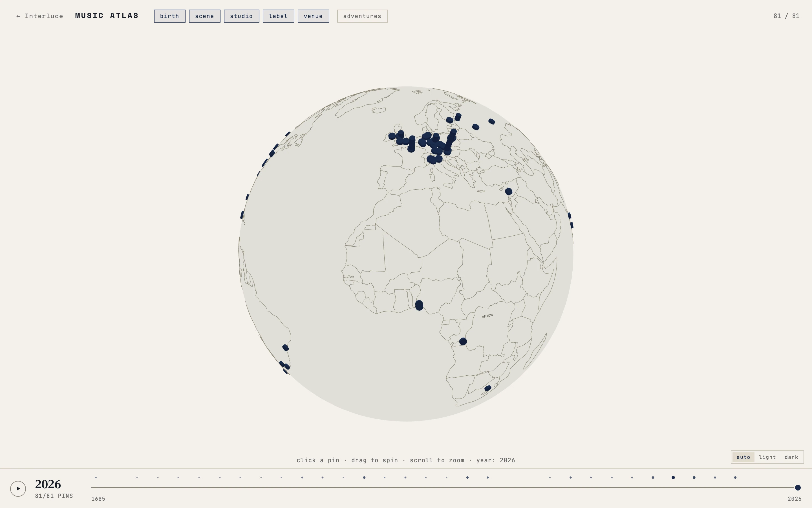The image size is (812, 508).
Task: Click the timeline slider handle at 2026
Action: (798, 487)
